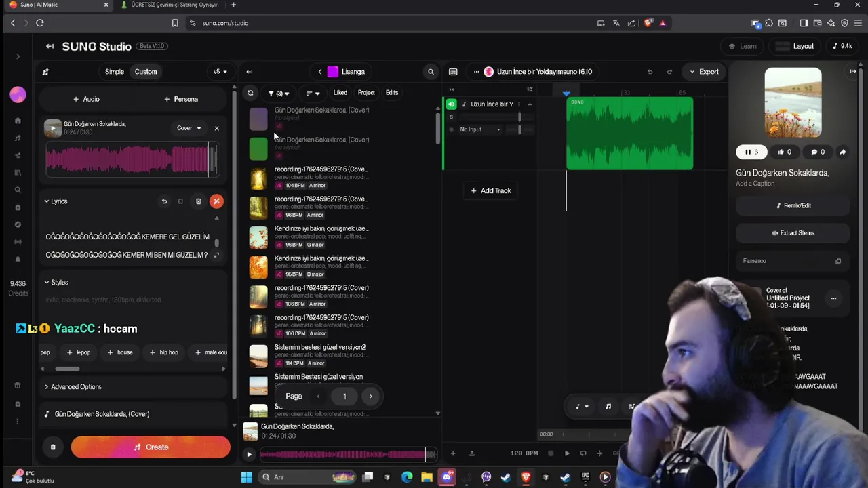
Task: Play the attached audio clip thumbnail
Action: [x=53, y=128]
